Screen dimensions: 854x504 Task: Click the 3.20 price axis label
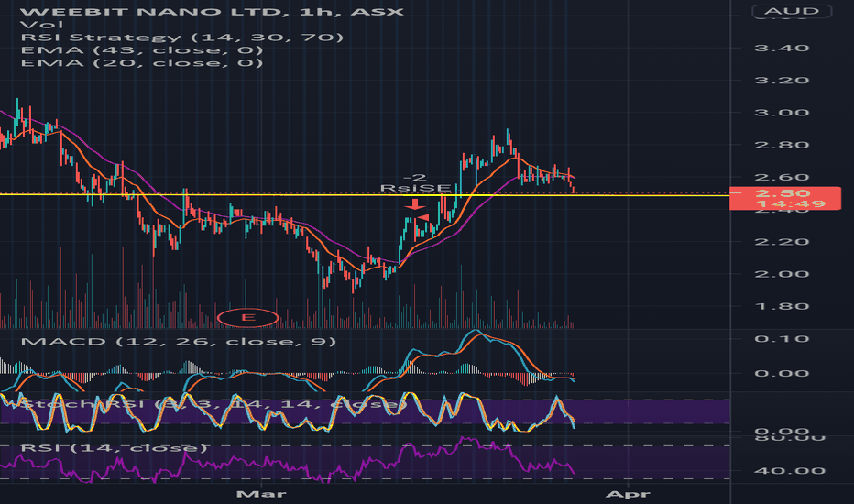pos(782,80)
